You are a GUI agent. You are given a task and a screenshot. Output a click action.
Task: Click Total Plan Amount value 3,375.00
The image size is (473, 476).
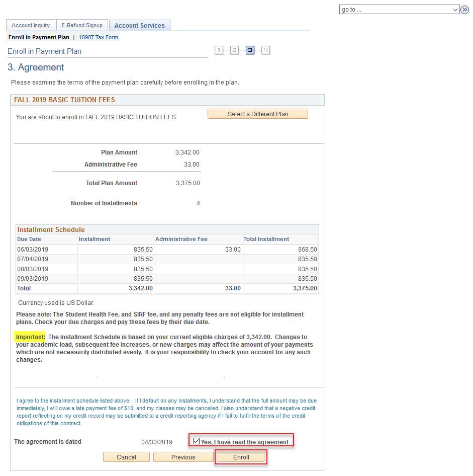point(188,183)
